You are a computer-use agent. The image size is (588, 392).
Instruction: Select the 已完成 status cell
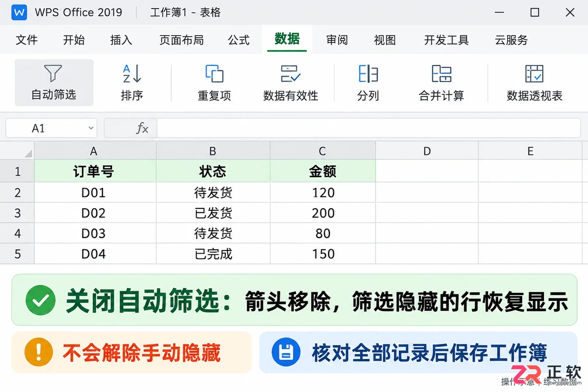point(213,254)
